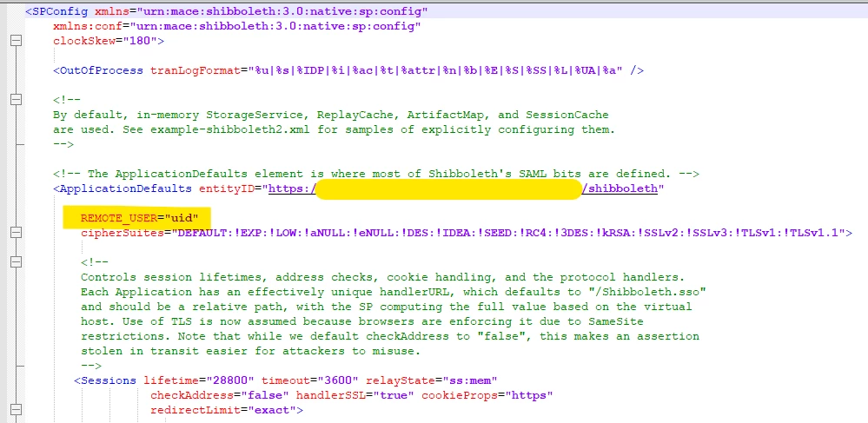Collapse the fold marker beside the first <!-- comment

coord(16,100)
